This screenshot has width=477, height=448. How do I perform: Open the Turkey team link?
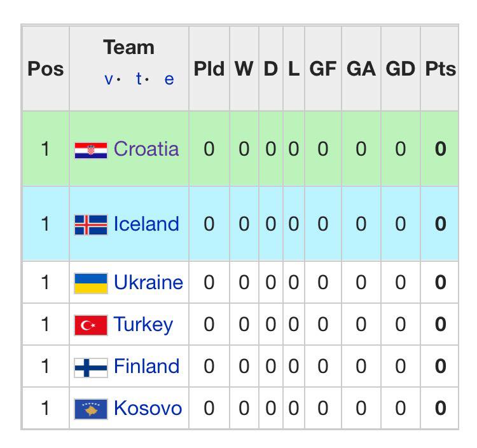coord(143,325)
